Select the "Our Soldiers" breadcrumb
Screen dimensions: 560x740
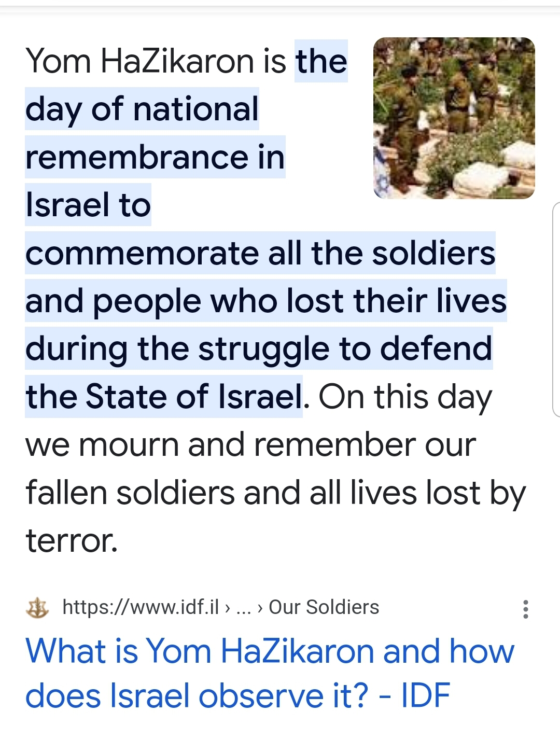coord(324,607)
